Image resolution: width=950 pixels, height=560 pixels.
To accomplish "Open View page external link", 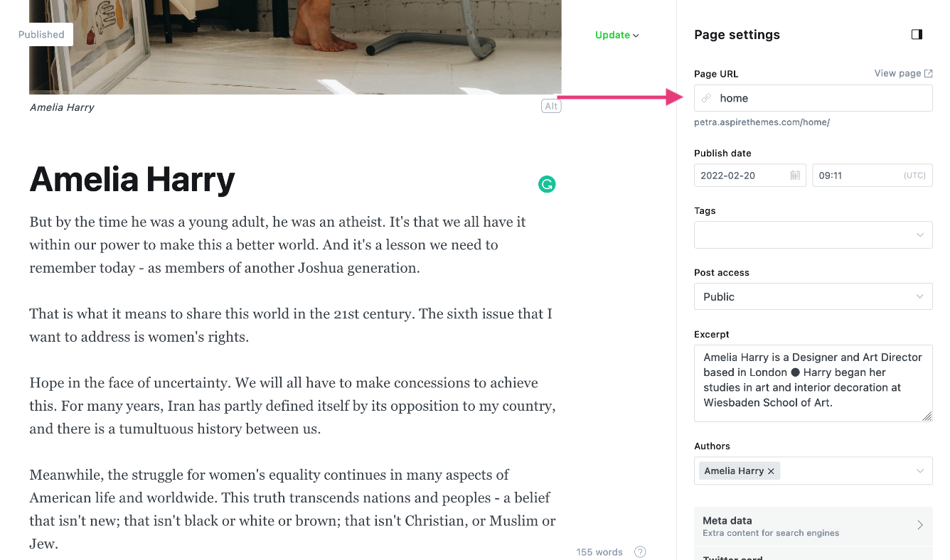I will tap(903, 73).
